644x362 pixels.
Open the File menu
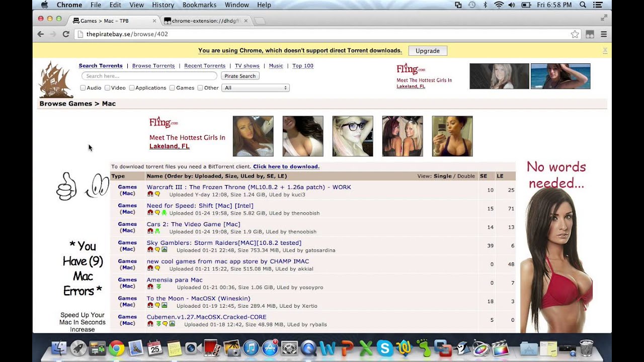(x=96, y=5)
